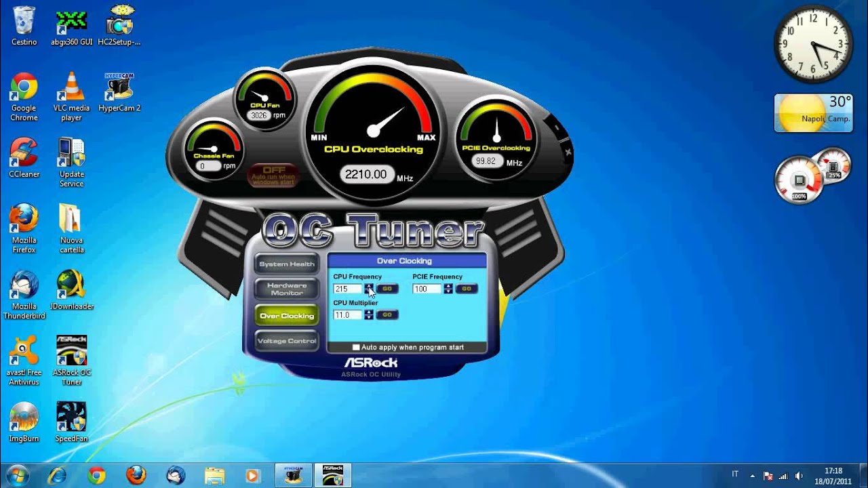Open Mozilla Firefox desktop shortcut
The image size is (868, 488).
click(24, 229)
